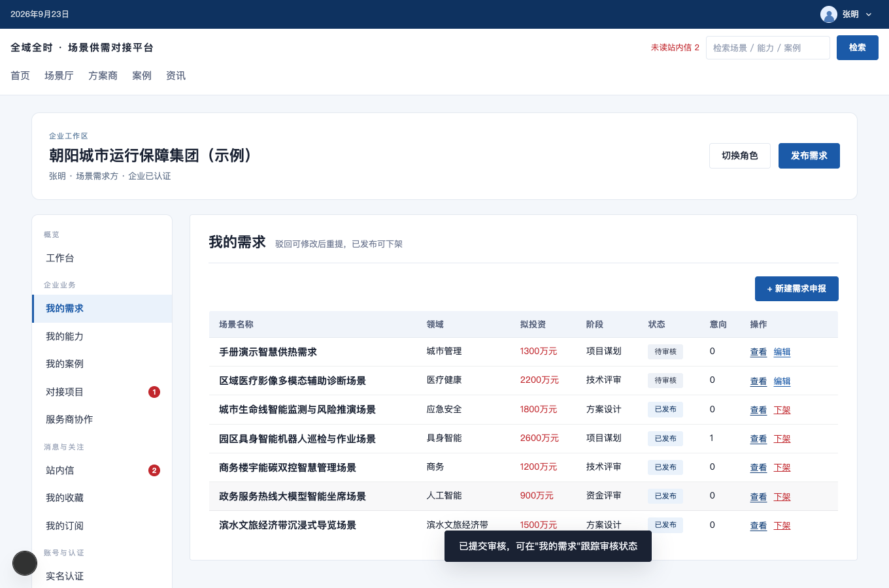Open 我的案例 in the sidebar
Viewport: 889px width, 588px height.
click(x=102, y=364)
